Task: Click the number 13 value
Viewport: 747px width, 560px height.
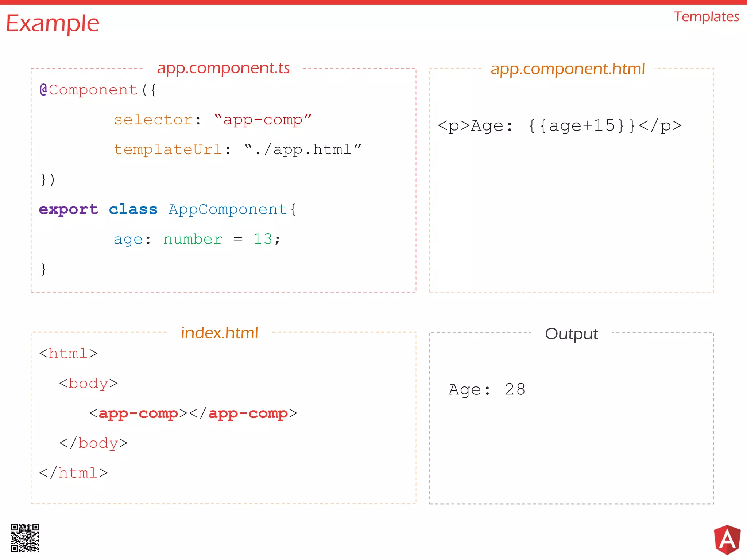Action: coord(263,239)
